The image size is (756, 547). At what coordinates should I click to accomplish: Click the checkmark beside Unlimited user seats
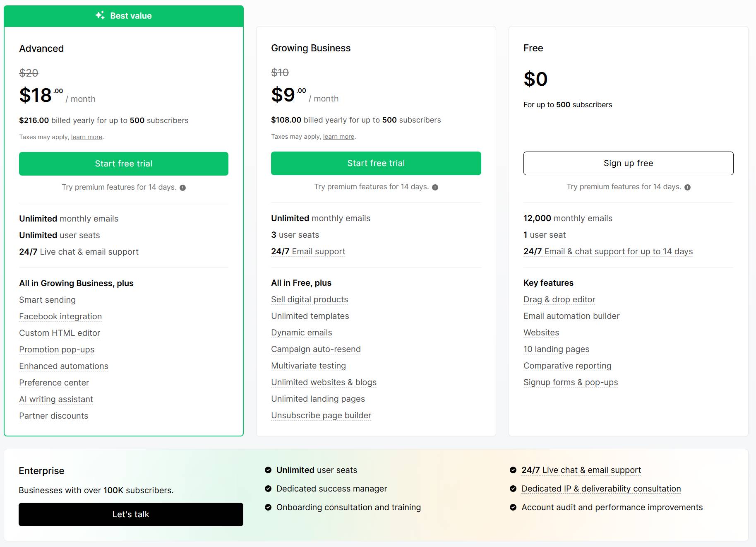pos(268,470)
